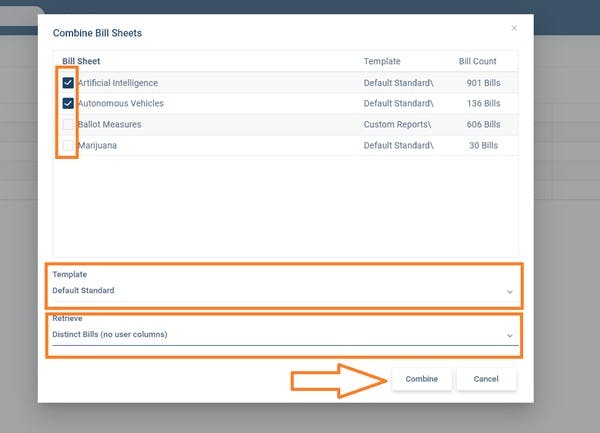Image resolution: width=600 pixels, height=433 pixels.
Task: Click the Bill Count column header
Action: pyautogui.click(x=477, y=61)
